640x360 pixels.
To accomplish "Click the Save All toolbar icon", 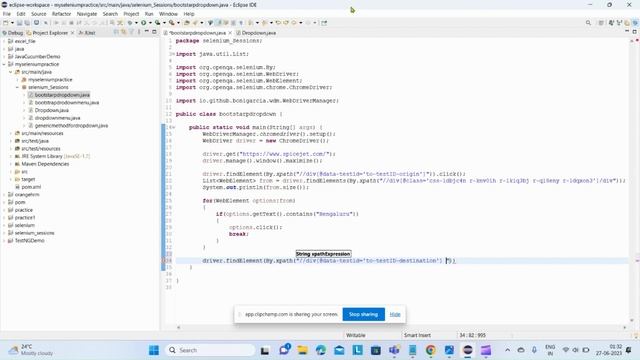I will tap(27, 23).
